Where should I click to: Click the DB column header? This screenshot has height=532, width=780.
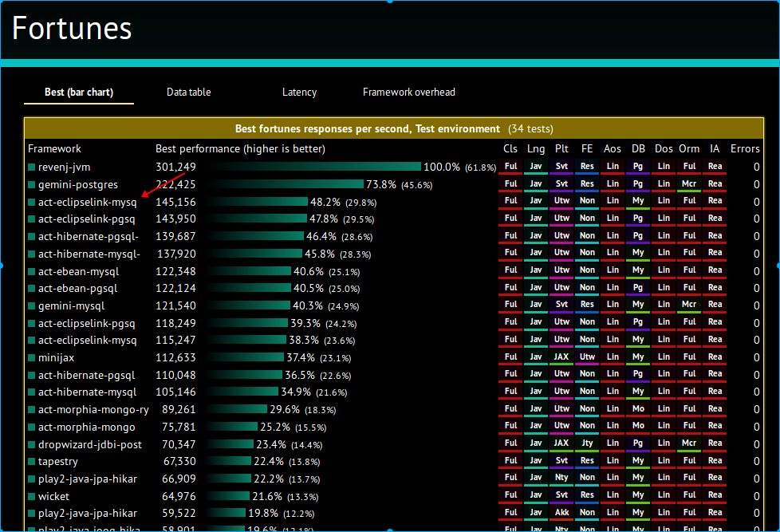[638, 149]
